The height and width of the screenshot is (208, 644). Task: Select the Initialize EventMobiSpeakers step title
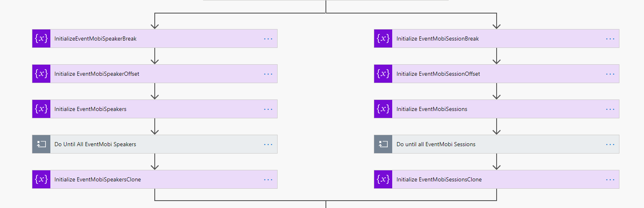tap(90, 109)
